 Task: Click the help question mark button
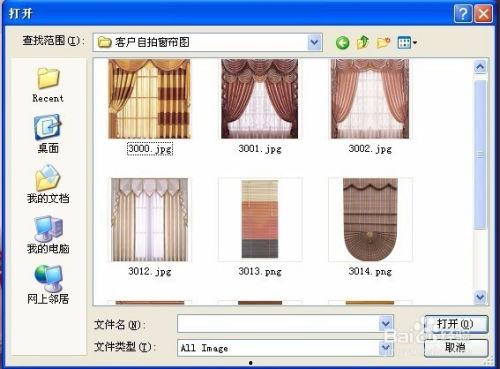[463, 14]
